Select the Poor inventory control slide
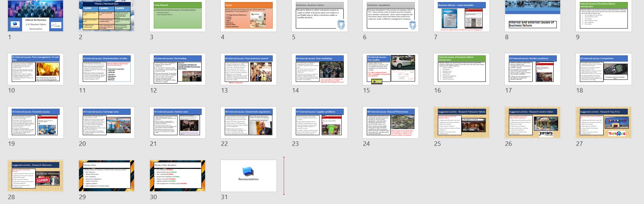The image size is (644, 204). [248, 69]
